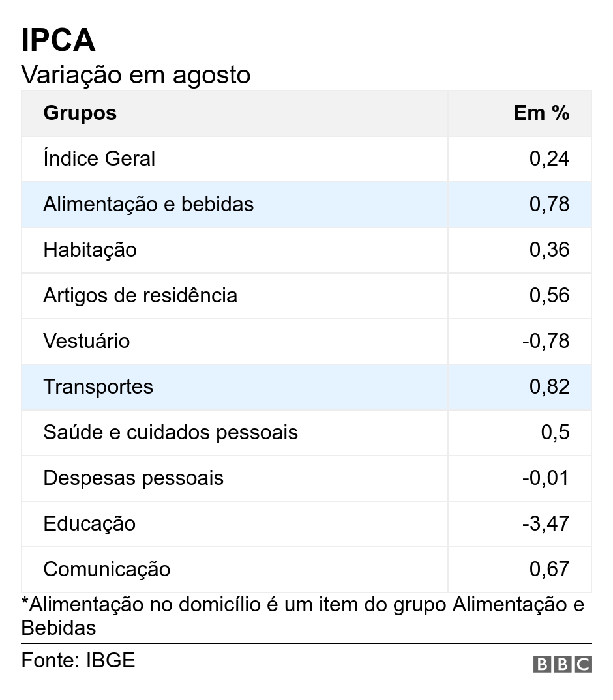Select the Comunicação row label
This screenshot has width=613, height=700.
107,569
